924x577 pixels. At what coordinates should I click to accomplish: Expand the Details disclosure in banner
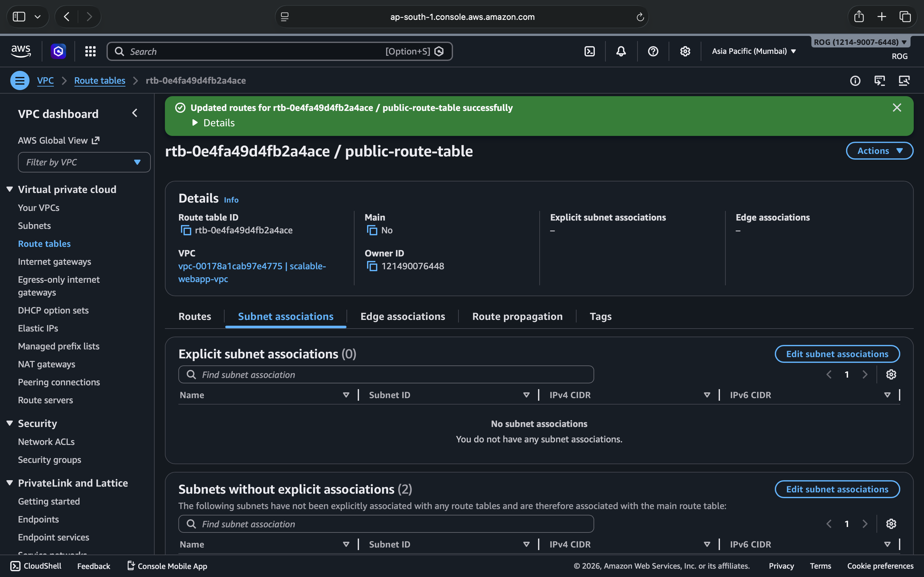tap(214, 123)
